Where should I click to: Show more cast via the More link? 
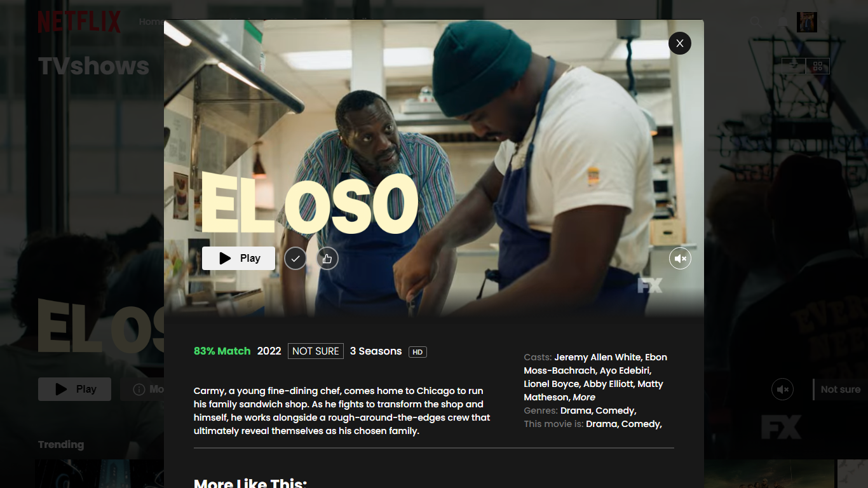(x=584, y=397)
